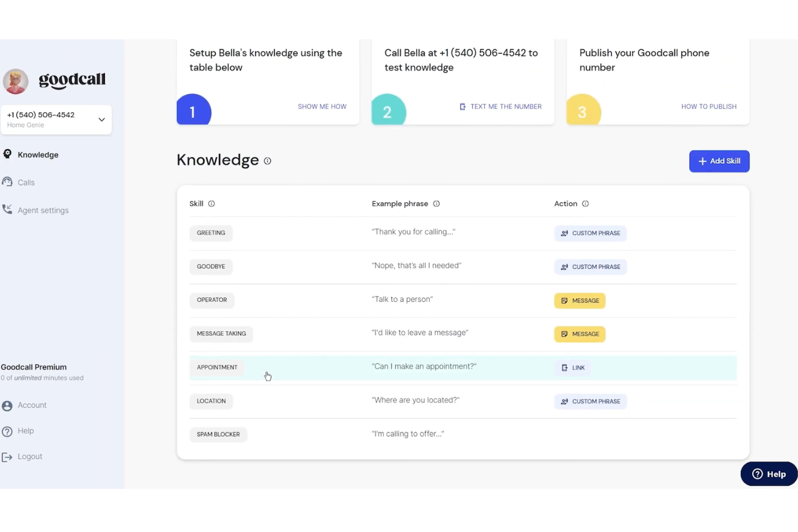This screenshot has height=532, width=798.
Task: Click the Help question mark sidebar icon
Action: click(7, 431)
